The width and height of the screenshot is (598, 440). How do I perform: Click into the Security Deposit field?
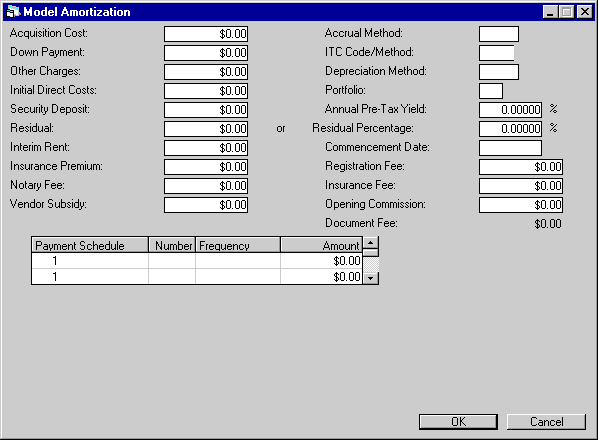tap(206, 110)
